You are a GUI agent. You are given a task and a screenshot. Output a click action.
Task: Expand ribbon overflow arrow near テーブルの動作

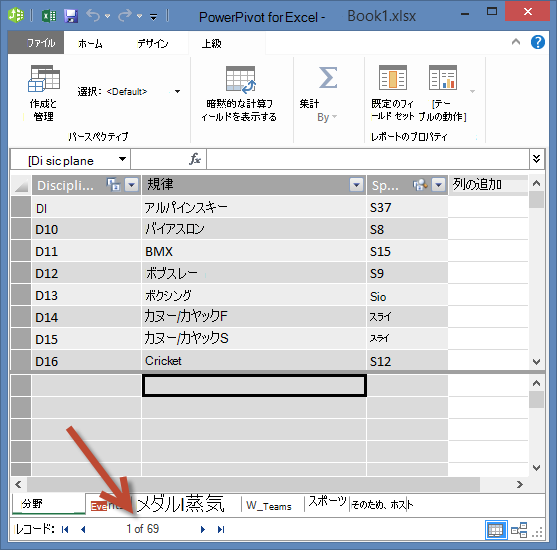tap(472, 92)
